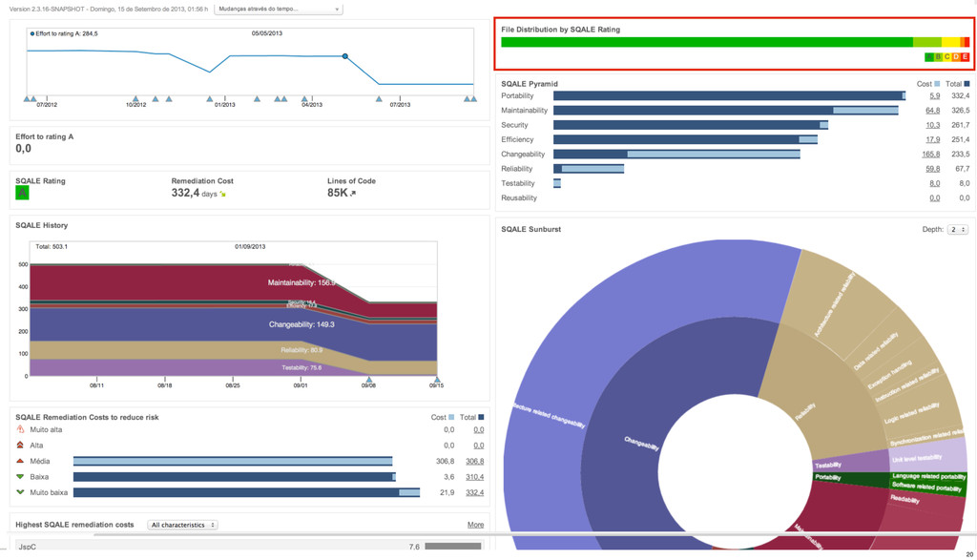Screen dimensions: 977x560
Task: Open the Mudanças através do tempo dropdown
Action: [279, 9]
